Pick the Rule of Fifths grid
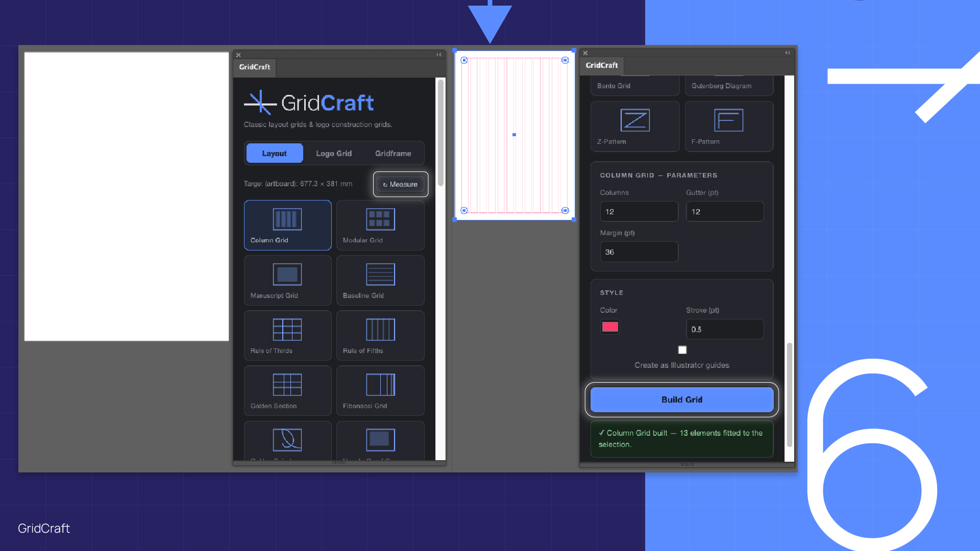 (380, 335)
